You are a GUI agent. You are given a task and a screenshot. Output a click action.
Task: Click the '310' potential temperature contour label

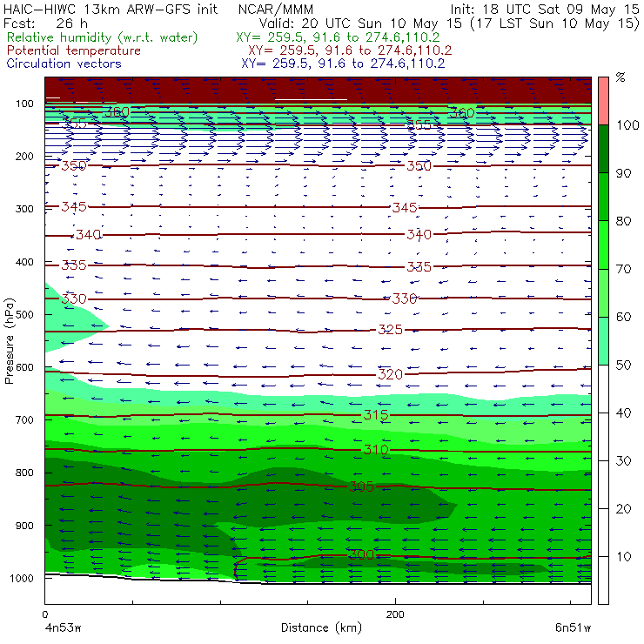point(376,450)
